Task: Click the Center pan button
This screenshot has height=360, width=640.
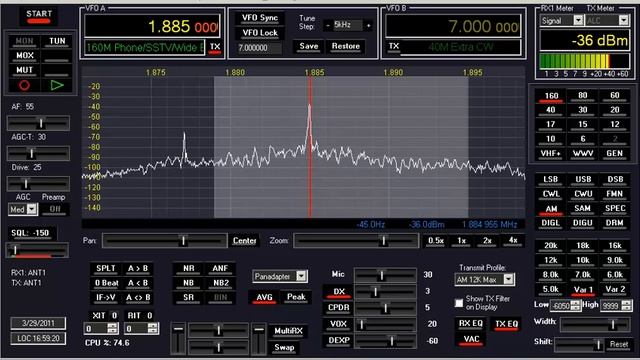Action: (244, 241)
